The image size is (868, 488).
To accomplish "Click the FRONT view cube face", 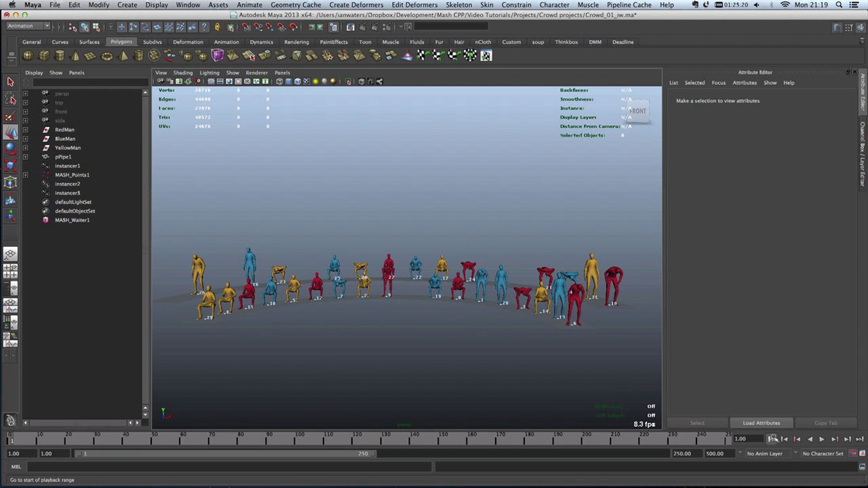I will tap(637, 111).
